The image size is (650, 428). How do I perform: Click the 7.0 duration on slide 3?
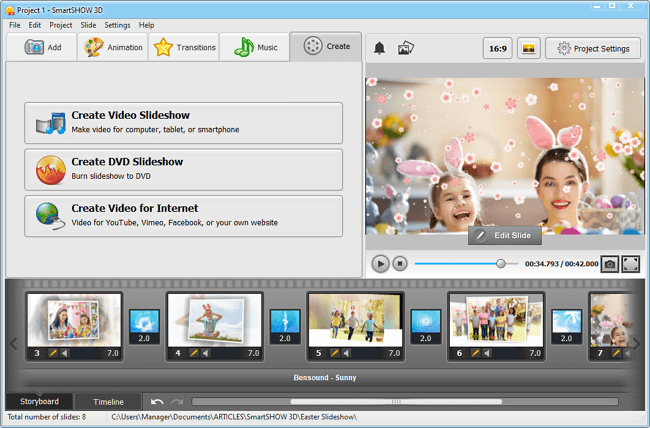click(x=113, y=353)
